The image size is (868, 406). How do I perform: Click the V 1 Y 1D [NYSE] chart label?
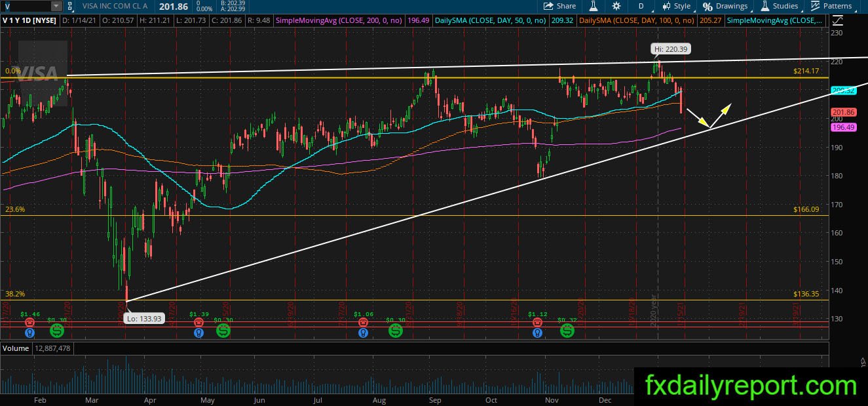(29, 21)
